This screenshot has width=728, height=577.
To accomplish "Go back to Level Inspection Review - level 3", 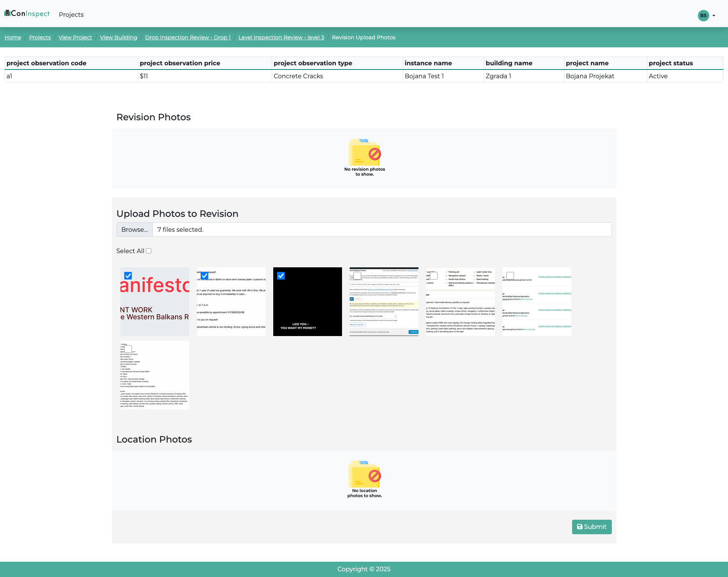I will [x=281, y=37].
